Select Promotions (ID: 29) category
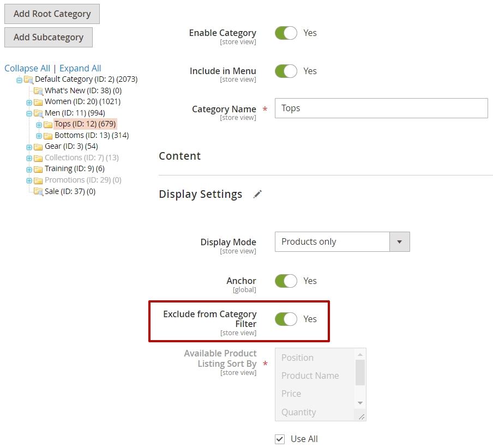The image size is (493, 448). point(83,180)
